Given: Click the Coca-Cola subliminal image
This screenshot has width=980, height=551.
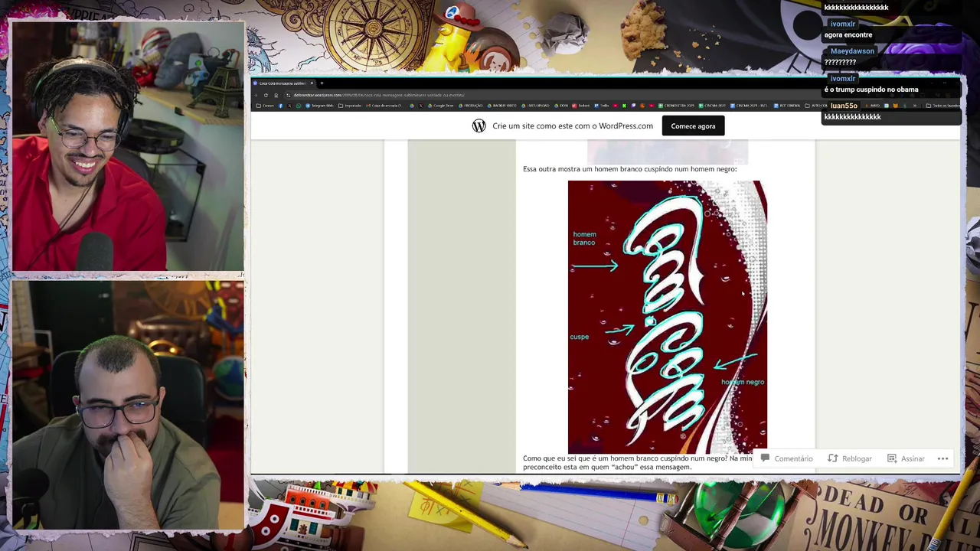Looking at the screenshot, I should tap(667, 317).
